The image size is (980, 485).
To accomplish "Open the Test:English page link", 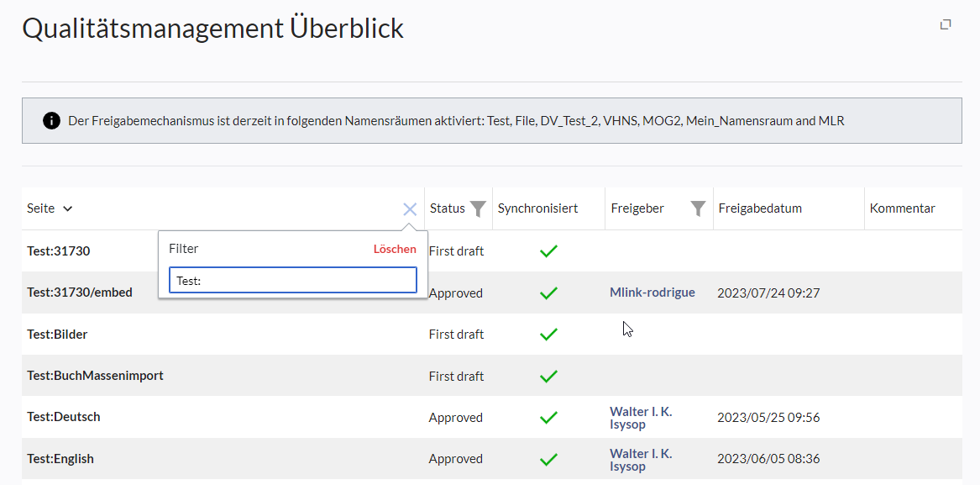I will (x=60, y=459).
